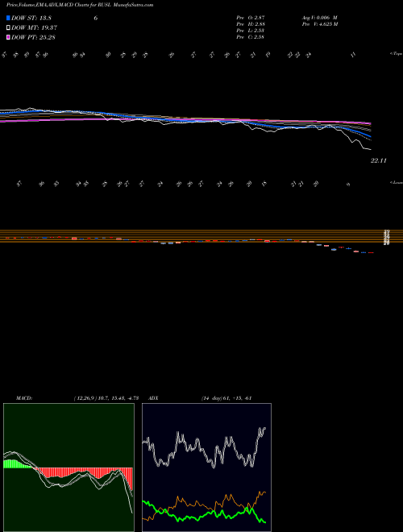The width and height of the screenshot is (403, 532).
Task: Click the magenta DOW PT legend swatch
Action: 9,37
